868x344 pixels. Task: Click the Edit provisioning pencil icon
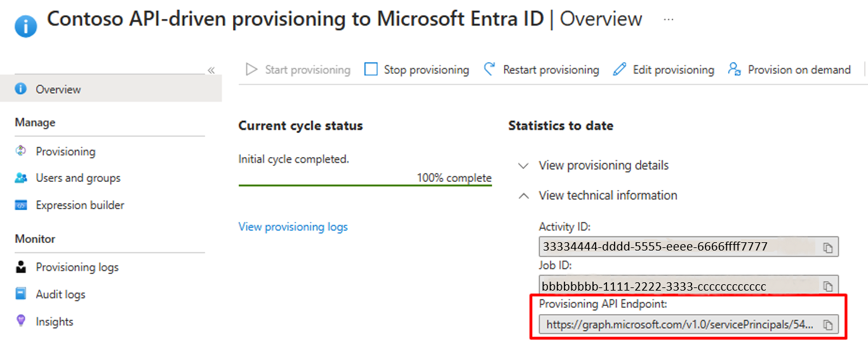(620, 69)
